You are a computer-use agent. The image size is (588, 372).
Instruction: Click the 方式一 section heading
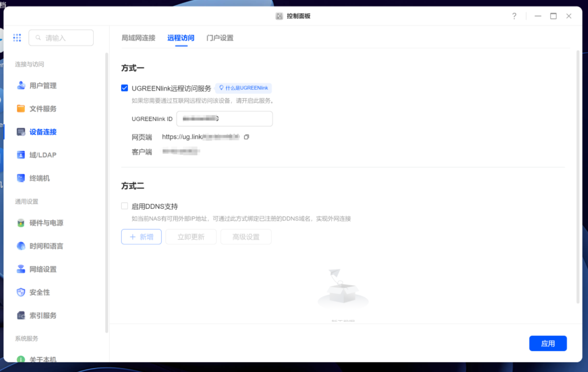[x=133, y=68]
